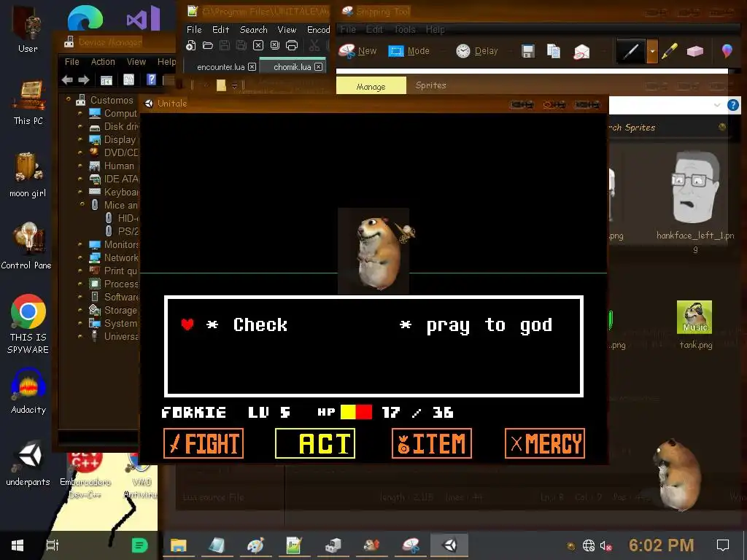Click hankface_left_1.png thumbnail
747x560 pixels.
tap(695, 188)
